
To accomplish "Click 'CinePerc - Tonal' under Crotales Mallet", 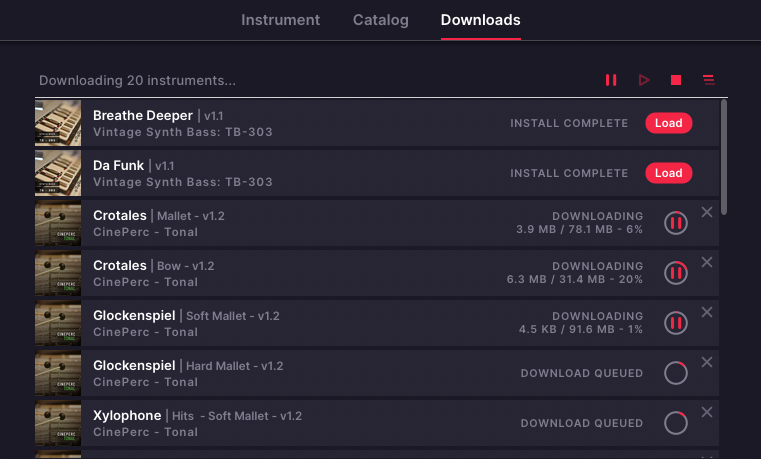I will click(x=145, y=232).
